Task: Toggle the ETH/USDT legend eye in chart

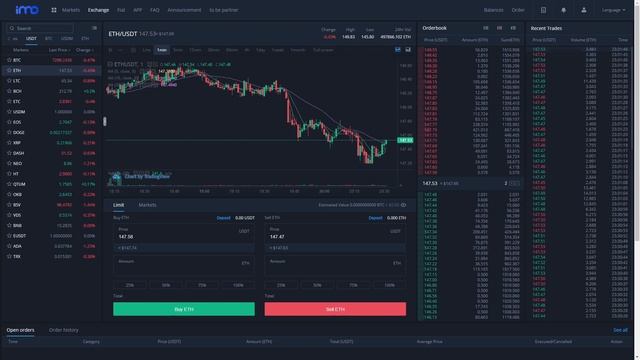Action: (x=110, y=64)
